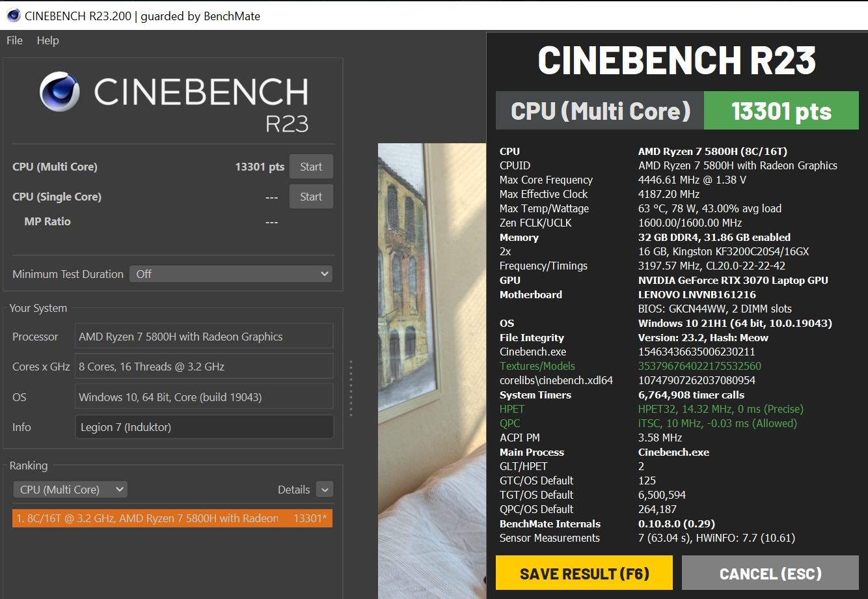Click the NVIDIA GeForce RTX 3070 Laptop GPU text

pyautogui.click(x=733, y=280)
